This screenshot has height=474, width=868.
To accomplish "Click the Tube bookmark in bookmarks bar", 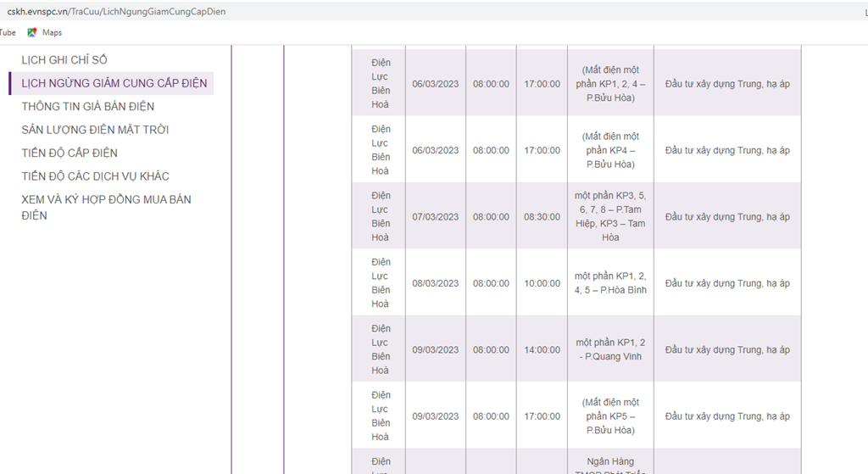I will click(x=8, y=33).
